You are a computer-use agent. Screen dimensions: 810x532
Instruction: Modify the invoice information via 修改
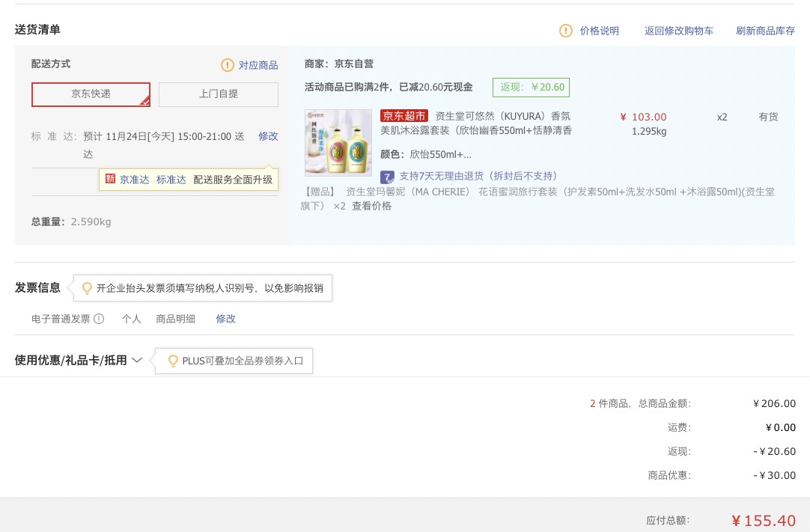[226, 319]
